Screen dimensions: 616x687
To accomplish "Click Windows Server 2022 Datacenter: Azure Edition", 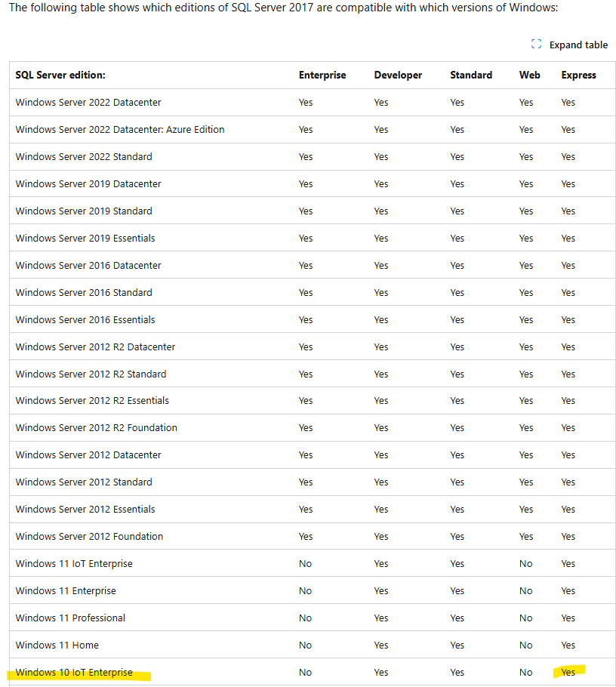I will 119,130.
